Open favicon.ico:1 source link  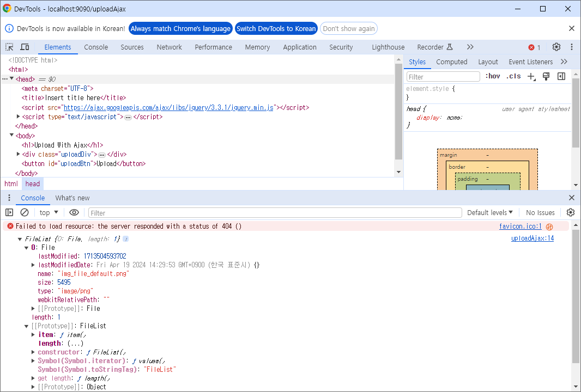[x=521, y=226]
